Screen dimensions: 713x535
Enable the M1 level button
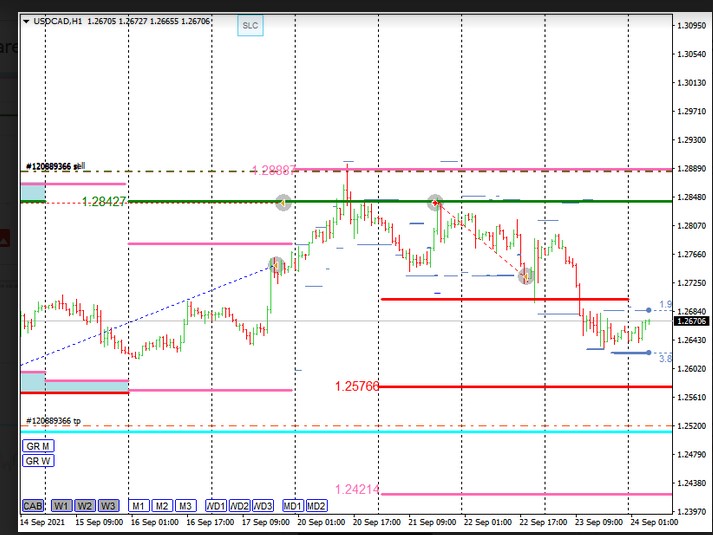tap(140, 505)
